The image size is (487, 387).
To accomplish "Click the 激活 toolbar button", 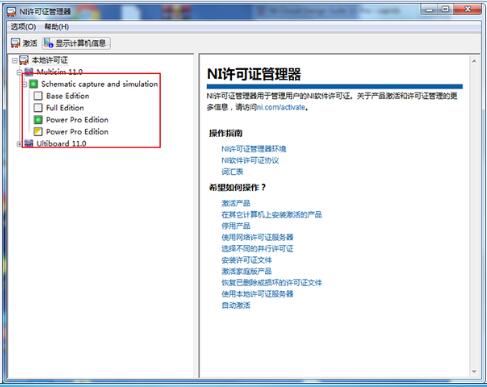I will (24, 43).
